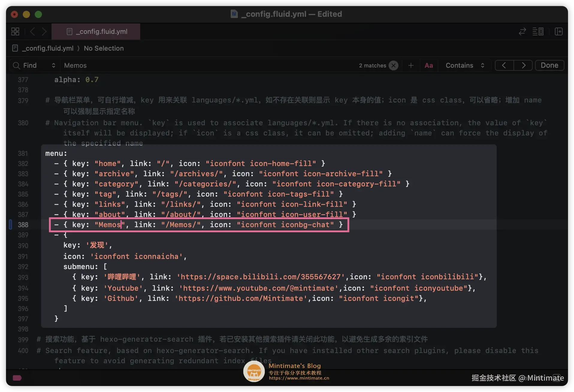Jump to the previous search match

point(504,65)
